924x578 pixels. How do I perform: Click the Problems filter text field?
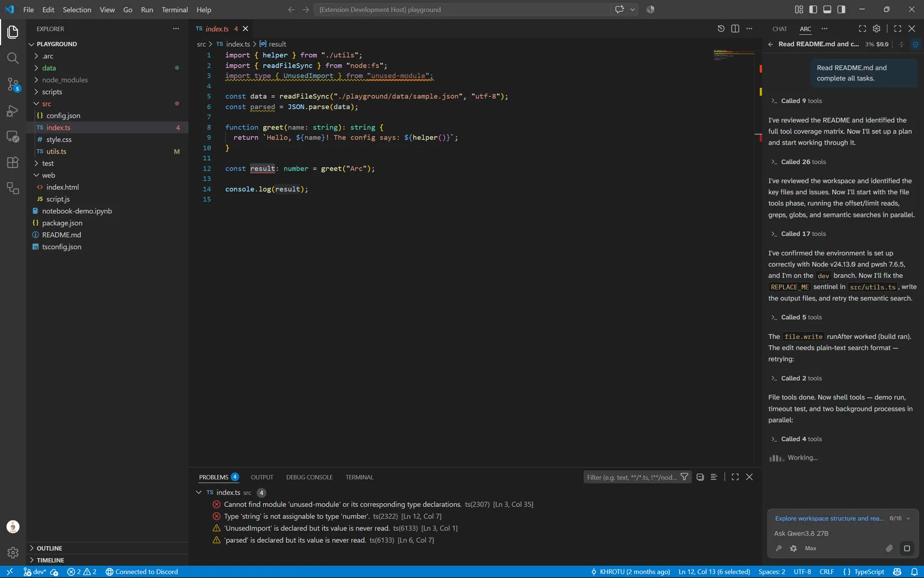coord(631,477)
